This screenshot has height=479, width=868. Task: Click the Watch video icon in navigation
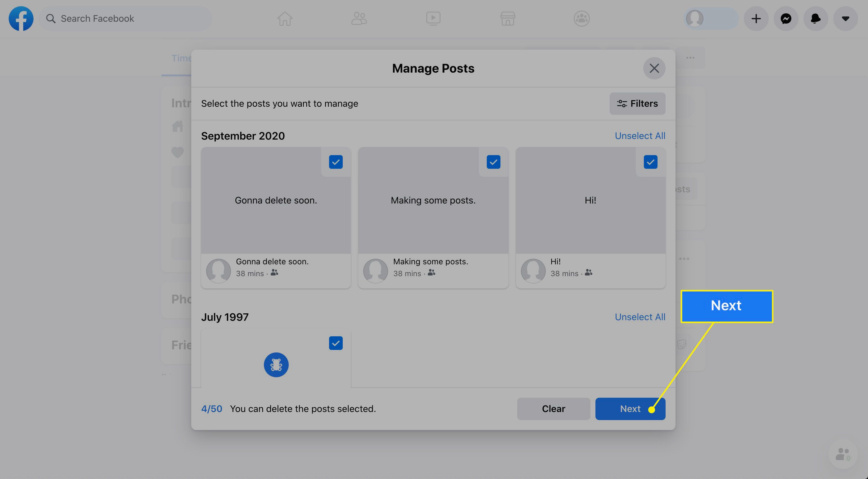tap(433, 18)
